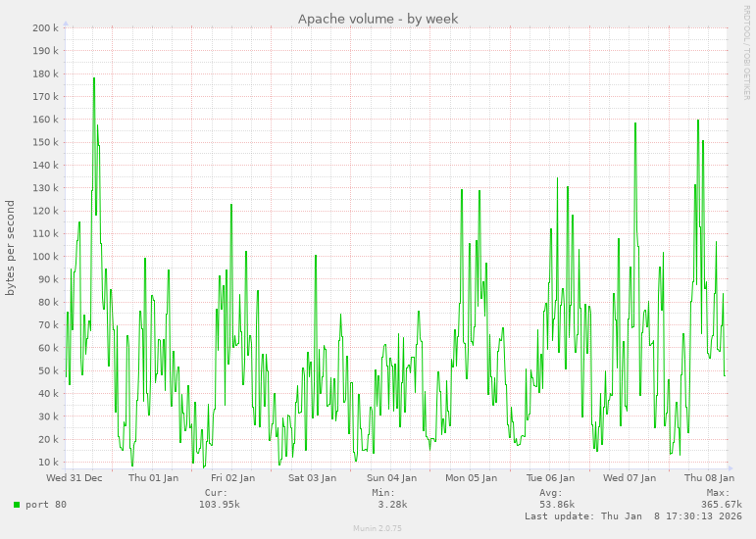Click the 'Last update' timestamp text
756x539 pixels.
pos(633,515)
